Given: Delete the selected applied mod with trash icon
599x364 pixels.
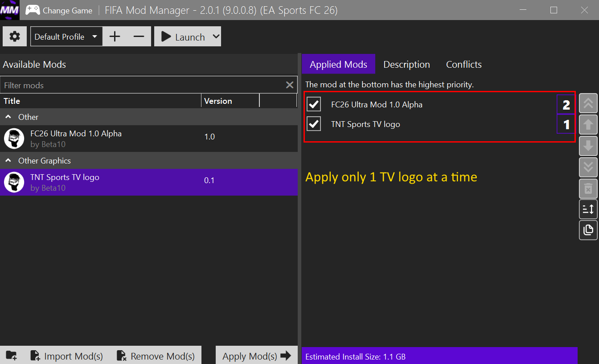Looking at the screenshot, I should click(588, 188).
